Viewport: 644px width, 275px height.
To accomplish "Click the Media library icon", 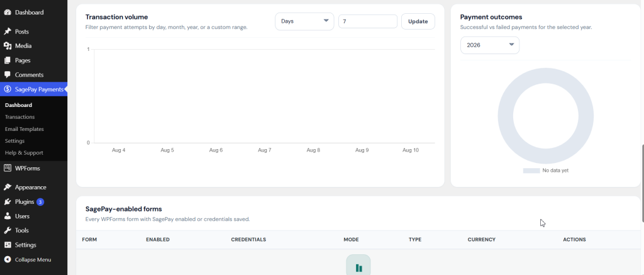I will click(8, 46).
